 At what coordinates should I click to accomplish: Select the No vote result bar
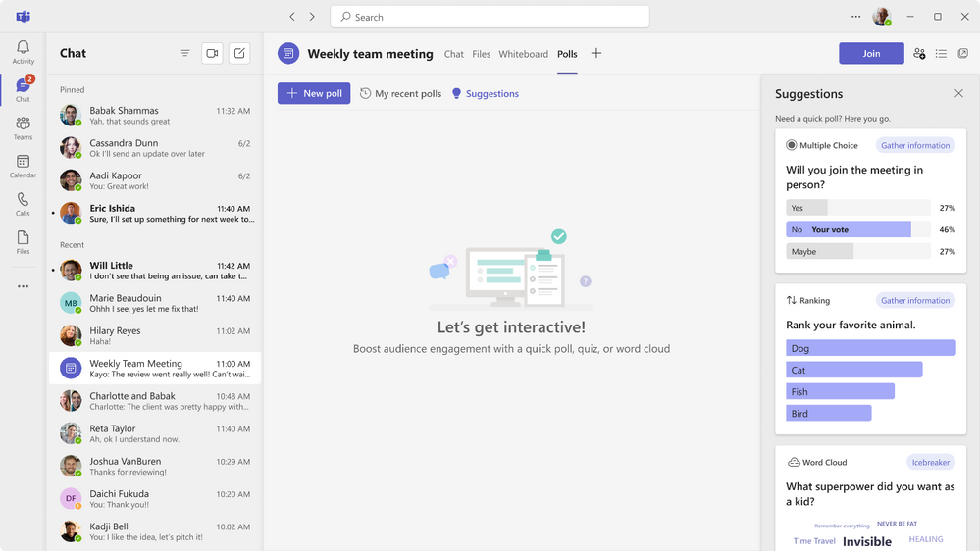(x=858, y=229)
